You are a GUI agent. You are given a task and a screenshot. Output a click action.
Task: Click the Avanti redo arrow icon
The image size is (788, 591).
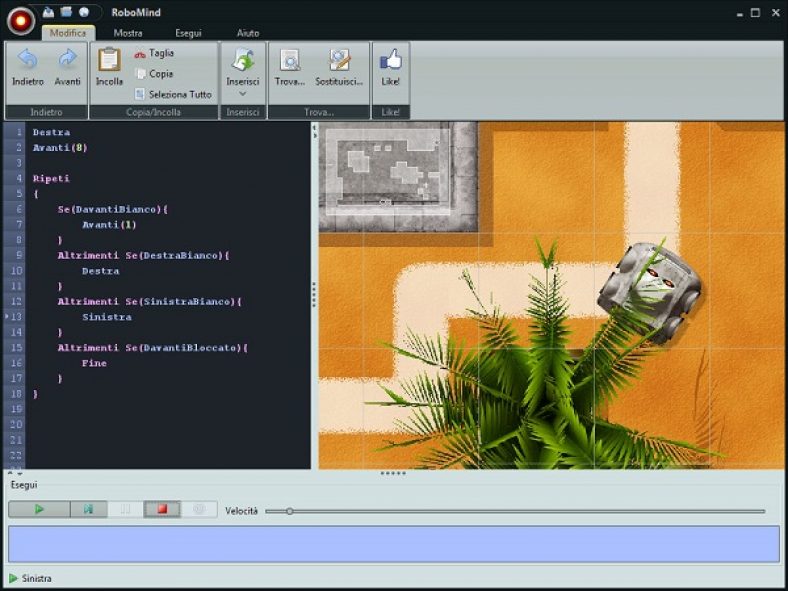tap(68, 61)
